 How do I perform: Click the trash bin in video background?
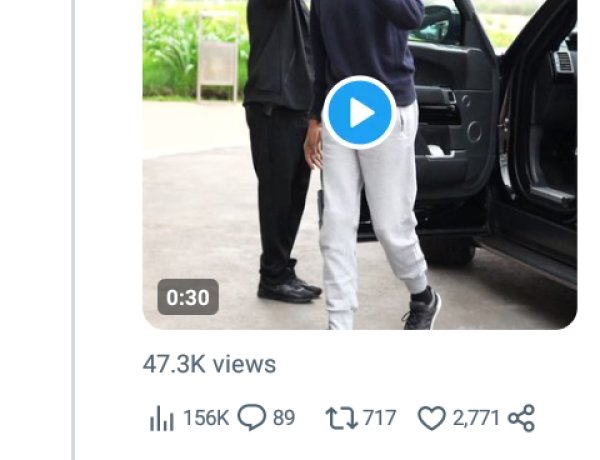[x=217, y=66]
